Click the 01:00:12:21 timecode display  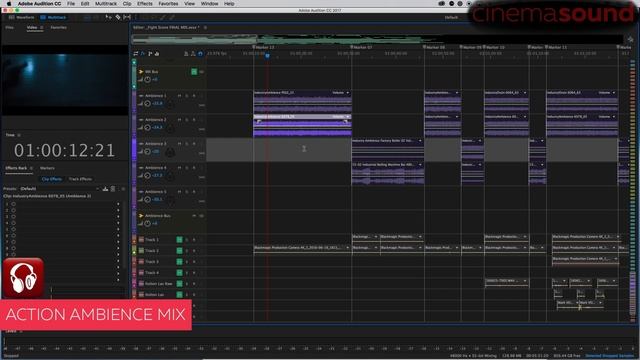click(64, 151)
